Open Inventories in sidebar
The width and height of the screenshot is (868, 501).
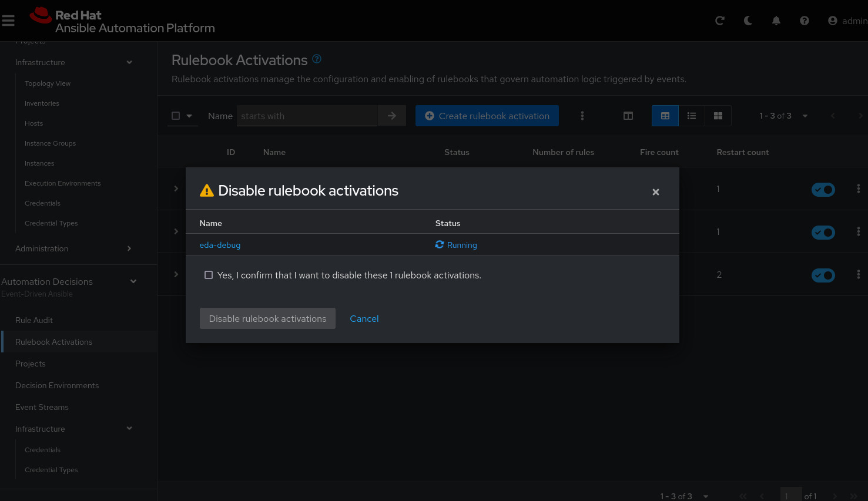pyautogui.click(x=42, y=103)
